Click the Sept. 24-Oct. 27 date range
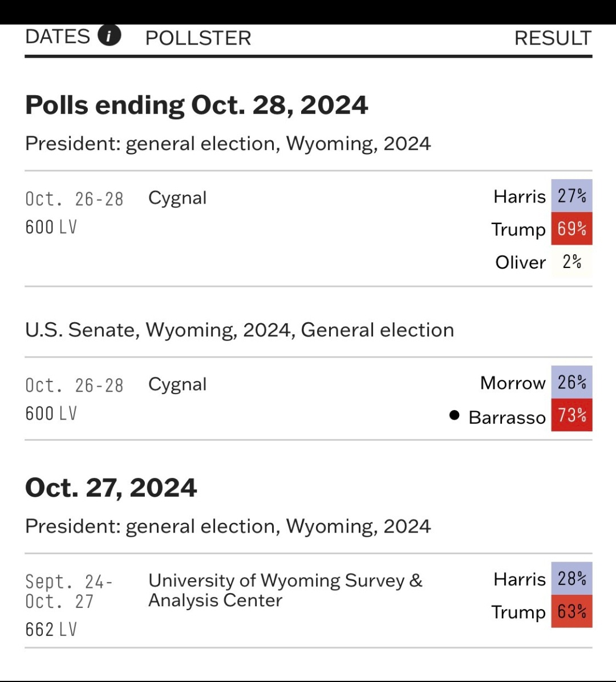 [69, 591]
